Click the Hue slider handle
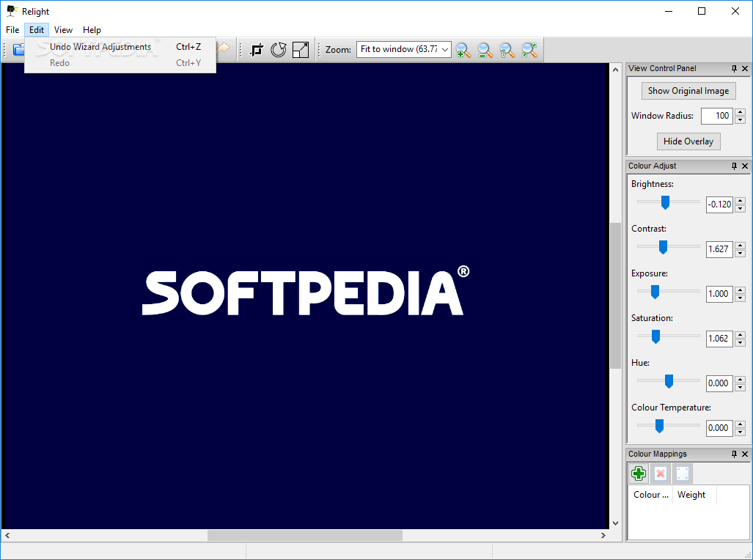Viewport: 753px width, 560px height. 669,381
